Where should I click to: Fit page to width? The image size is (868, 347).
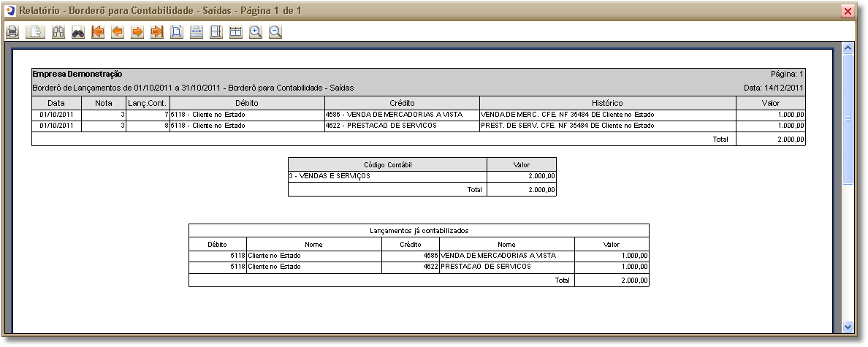click(x=196, y=32)
